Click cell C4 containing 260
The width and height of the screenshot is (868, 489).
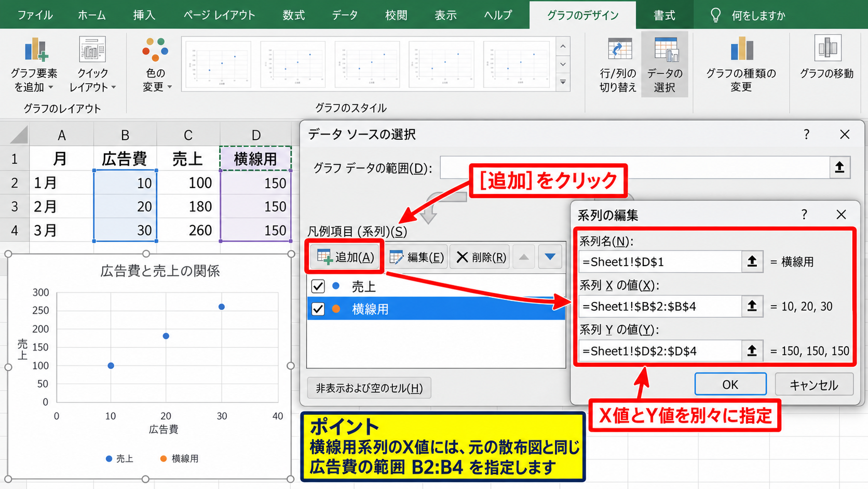pos(188,230)
